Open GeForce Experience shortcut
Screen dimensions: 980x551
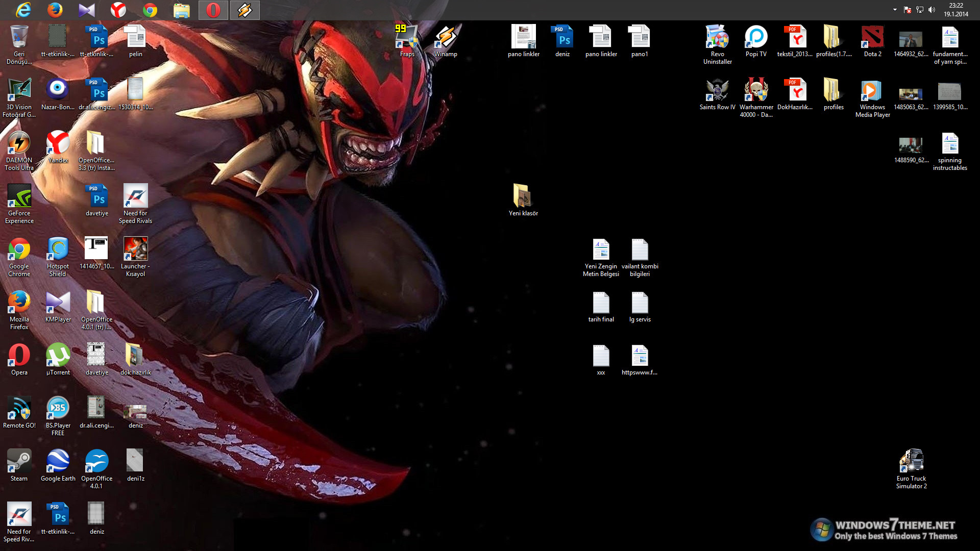pyautogui.click(x=19, y=204)
